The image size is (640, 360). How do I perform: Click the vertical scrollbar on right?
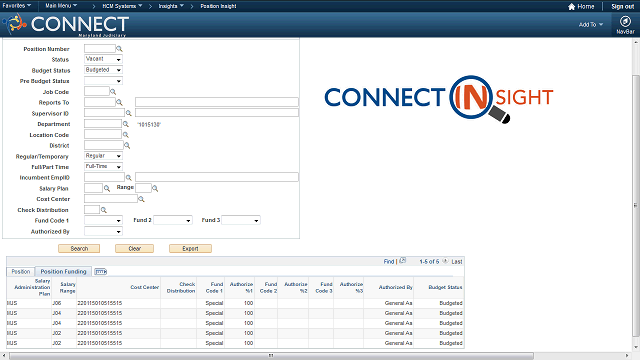[636, 205]
